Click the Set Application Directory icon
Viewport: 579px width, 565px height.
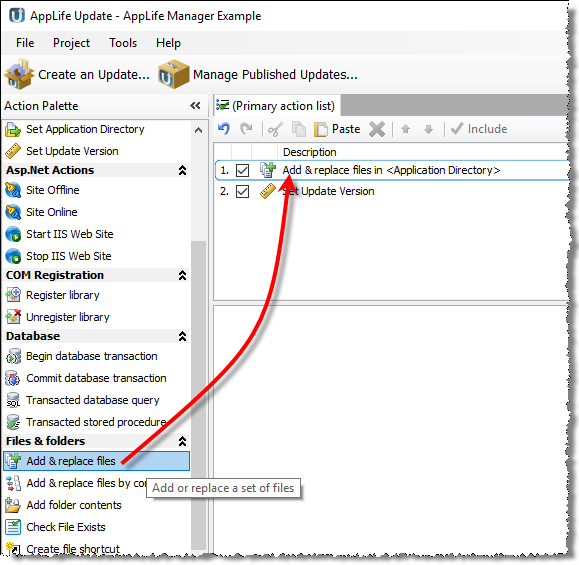pos(13,130)
